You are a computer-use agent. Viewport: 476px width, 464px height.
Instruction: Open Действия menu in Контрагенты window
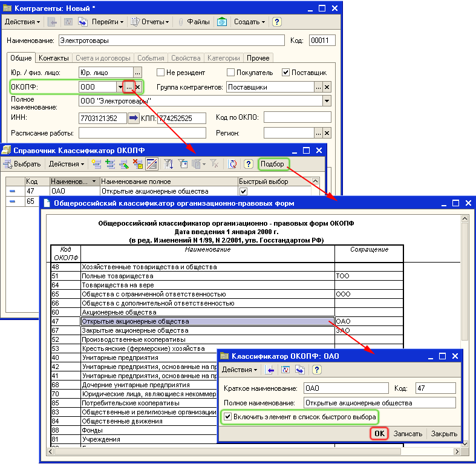pos(22,22)
